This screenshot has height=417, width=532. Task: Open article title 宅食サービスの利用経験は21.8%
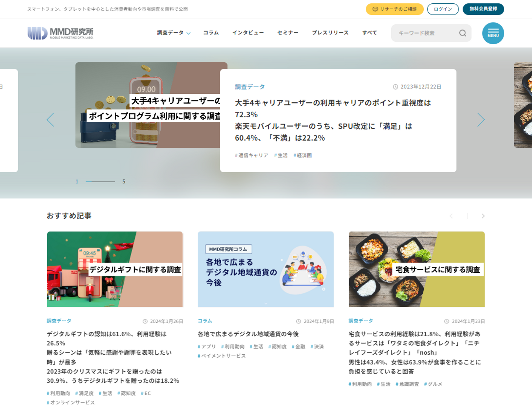click(x=415, y=353)
